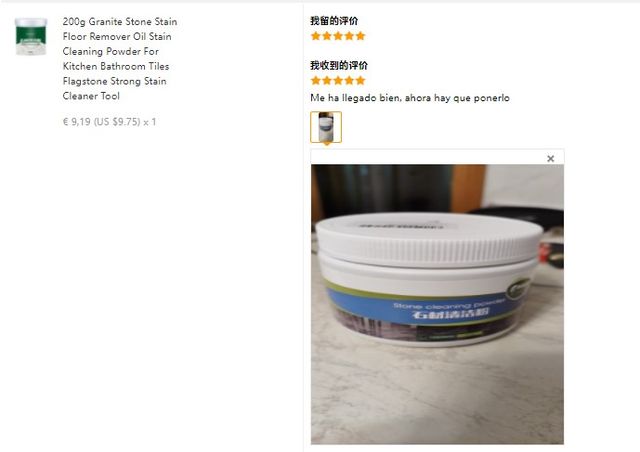Viewport: 640px width, 452px height.
Task: Select the review photo thumbnail
Action: [x=326, y=127]
